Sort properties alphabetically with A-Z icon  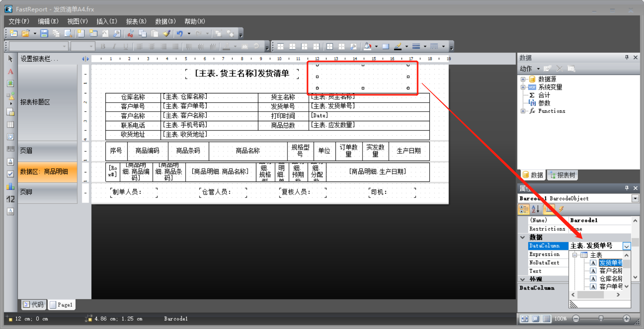click(535, 209)
